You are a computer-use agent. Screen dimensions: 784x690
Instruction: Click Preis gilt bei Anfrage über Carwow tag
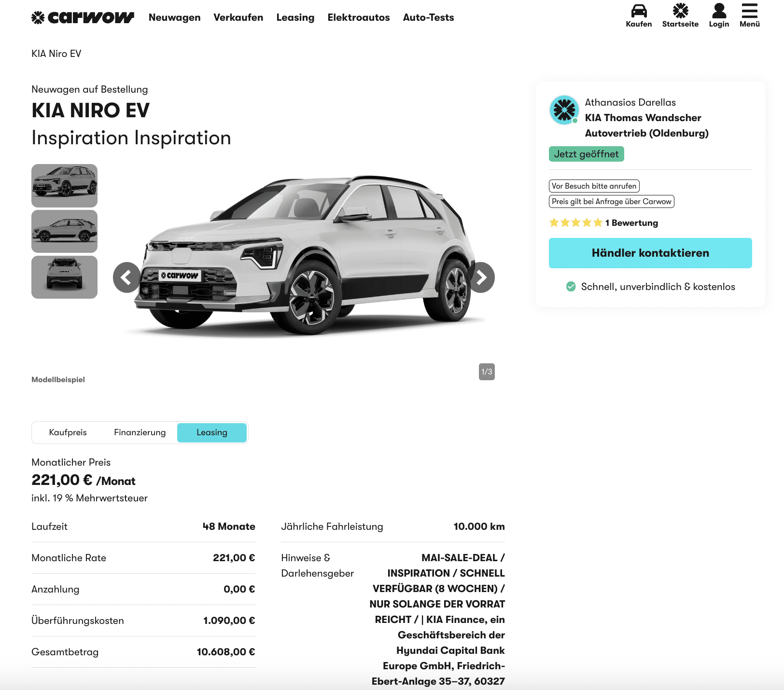612,202
